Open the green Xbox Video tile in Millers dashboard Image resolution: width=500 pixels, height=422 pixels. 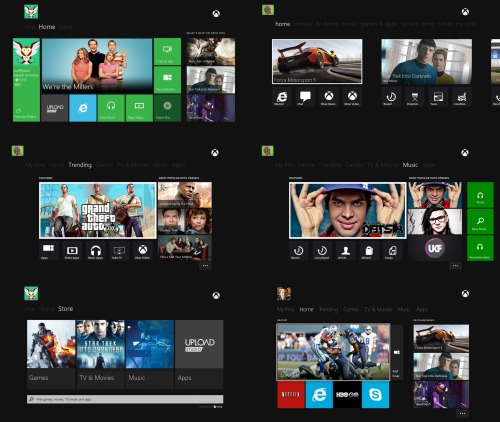pos(139,108)
